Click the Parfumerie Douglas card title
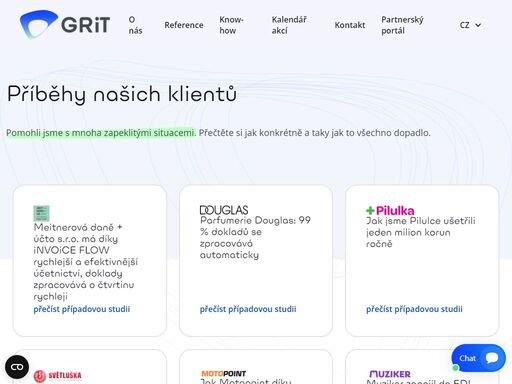This screenshot has height=384, width=512. (x=255, y=237)
